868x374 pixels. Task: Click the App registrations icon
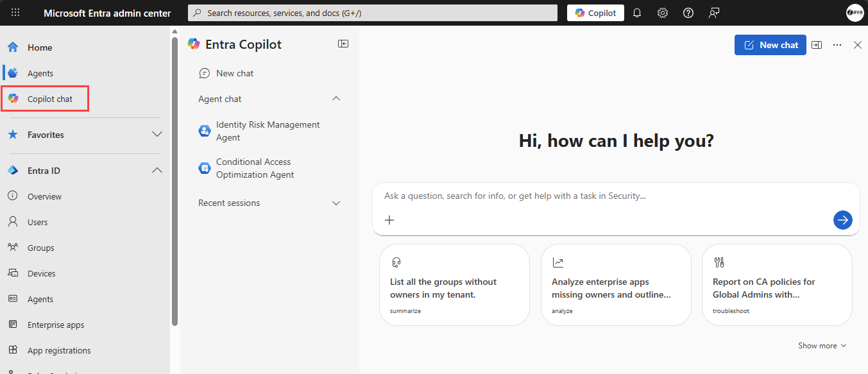[x=13, y=350]
